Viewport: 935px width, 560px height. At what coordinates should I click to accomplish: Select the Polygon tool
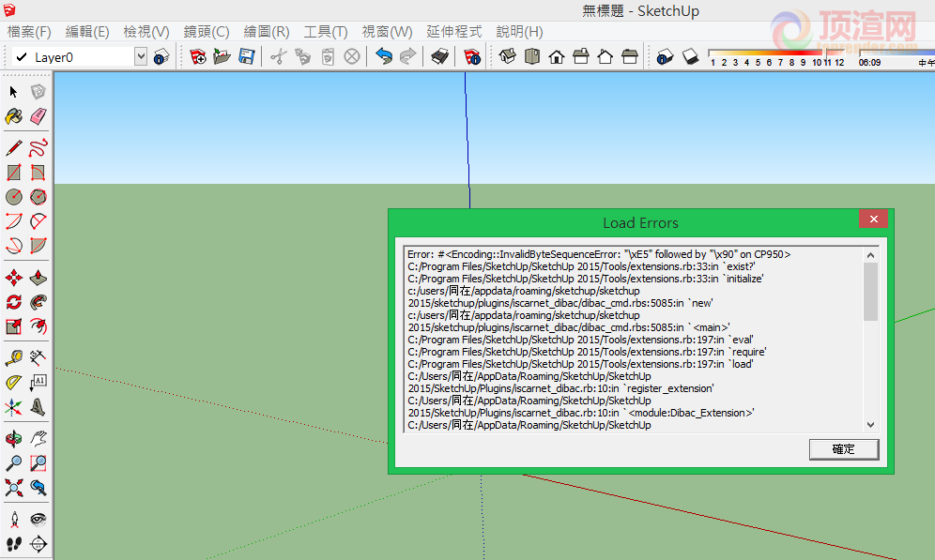click(x=38, y=197)
